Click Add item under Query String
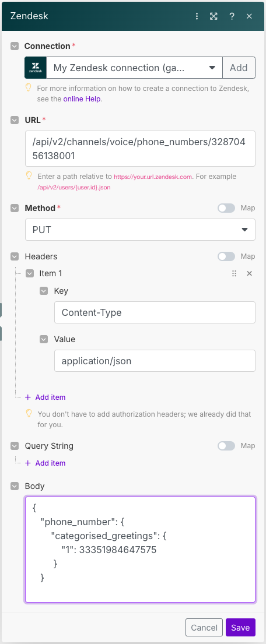Viewport: 266px width, 644px height. (x=45, y=463)
